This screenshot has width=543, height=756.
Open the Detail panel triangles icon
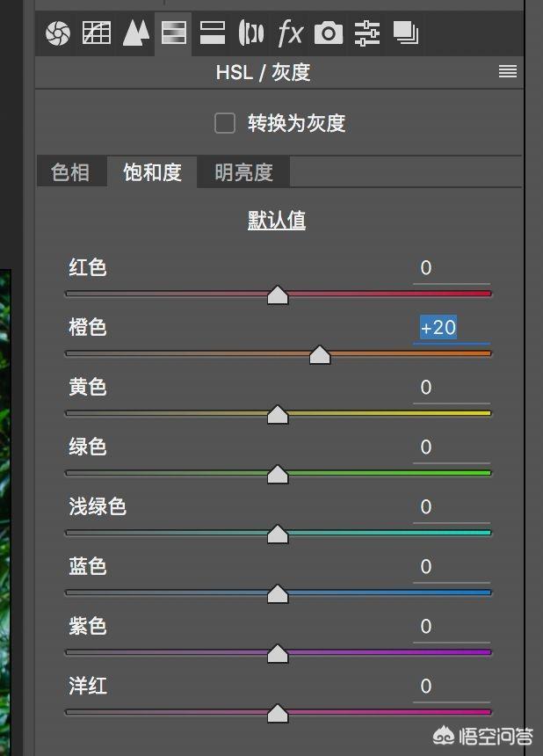[135, 33]
